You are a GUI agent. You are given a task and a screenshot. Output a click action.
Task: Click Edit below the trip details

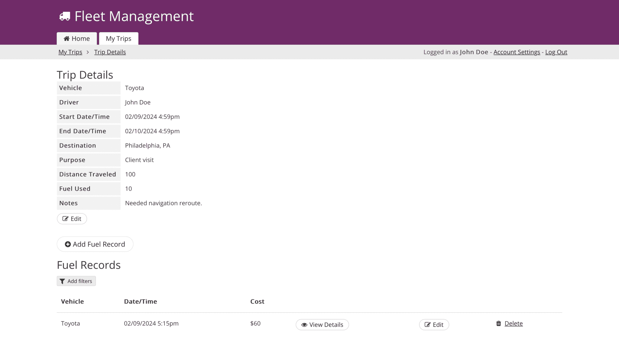[x=72, y=218]
